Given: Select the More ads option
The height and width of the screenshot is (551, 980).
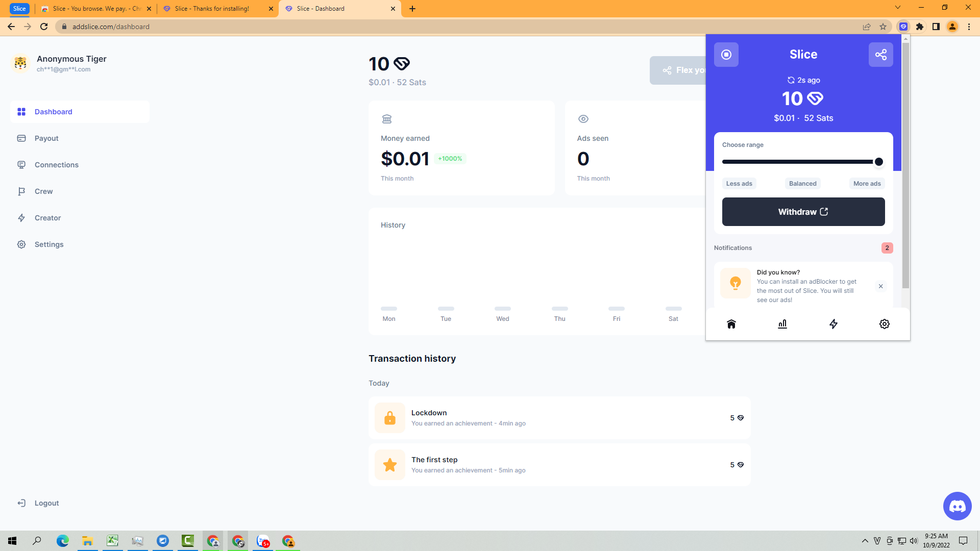Looking at the screenshot, I should pyautogui.click(x=867, y=184).
